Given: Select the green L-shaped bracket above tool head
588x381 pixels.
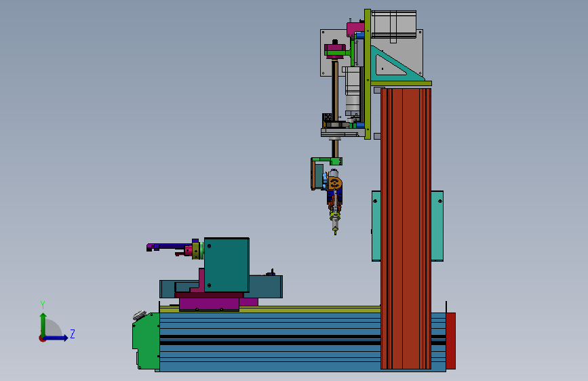Looking at the screenshot, I should pos(327,161).
